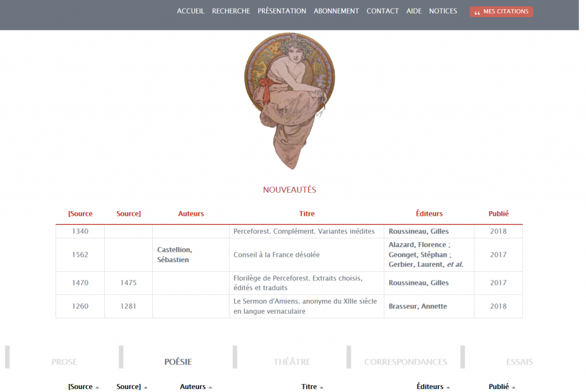This screenshot has height=392, width=586.
Task: Open 'Conseil à la France désolée' title
Action: point(276,255)
